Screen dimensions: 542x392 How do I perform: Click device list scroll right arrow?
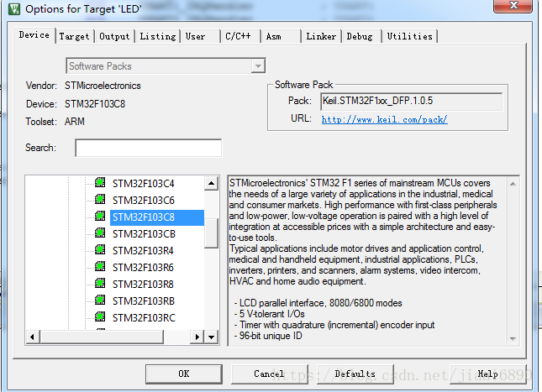197,337
